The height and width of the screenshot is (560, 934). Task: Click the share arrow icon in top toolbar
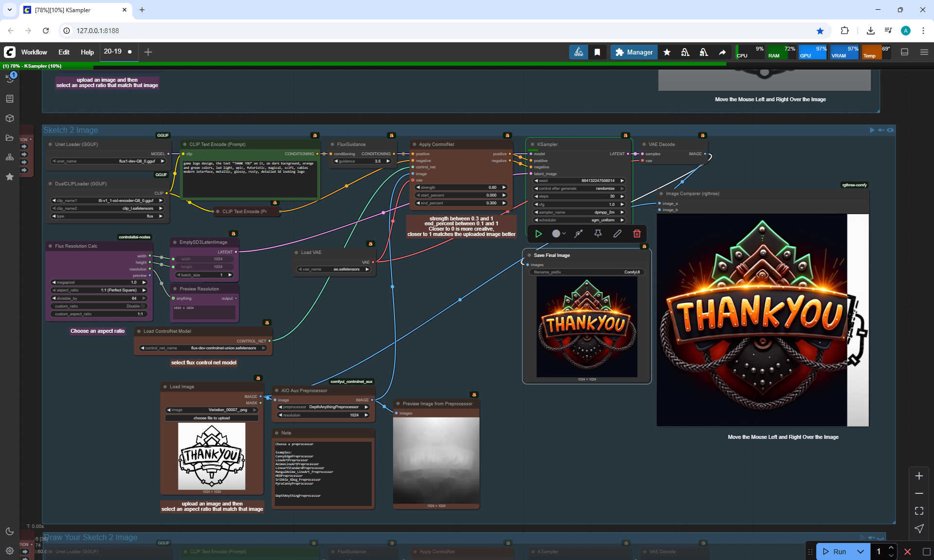pyautogui.click(x=722, y=52)
